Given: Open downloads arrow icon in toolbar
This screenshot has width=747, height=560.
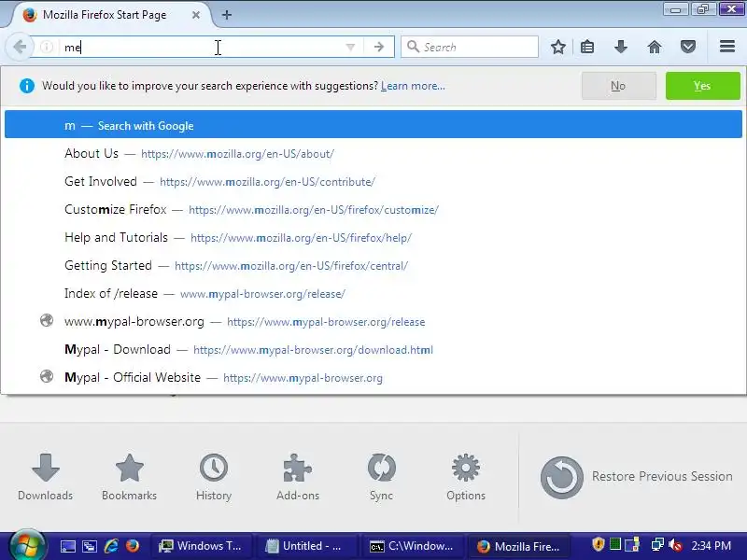Looking at the screenshot, I should click(x=620, y=47).
